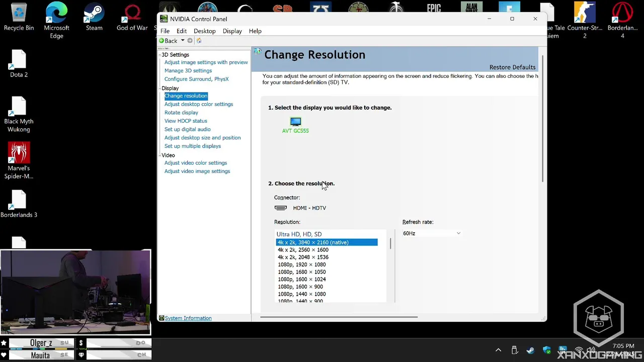The width and height of the screenshot is (644, 362).
Task: Select the AVT GC555 display icon
Action: coord(295,125)
